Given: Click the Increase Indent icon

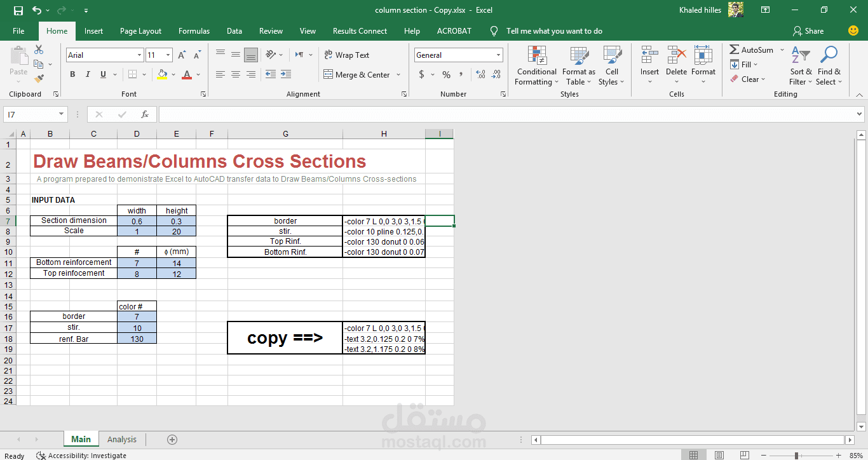Looking at the screenshot, I should [x=285, y=74].
